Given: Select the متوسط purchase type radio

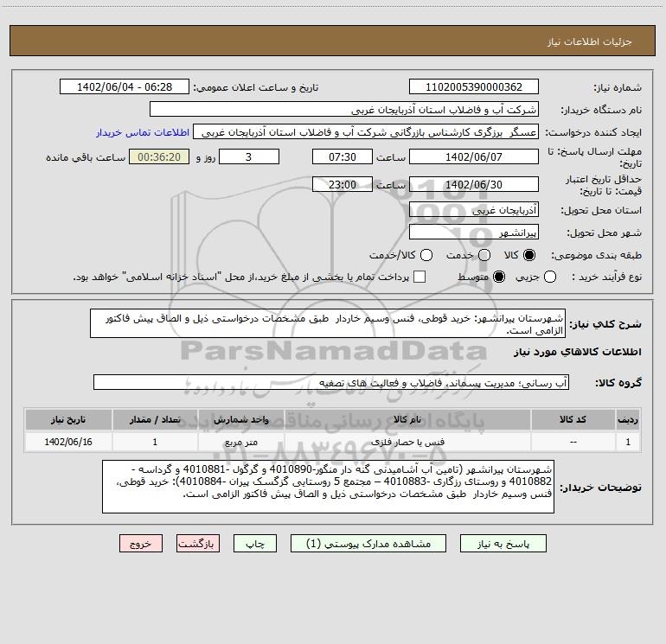Looking at the screenshot, I should 499,277.
